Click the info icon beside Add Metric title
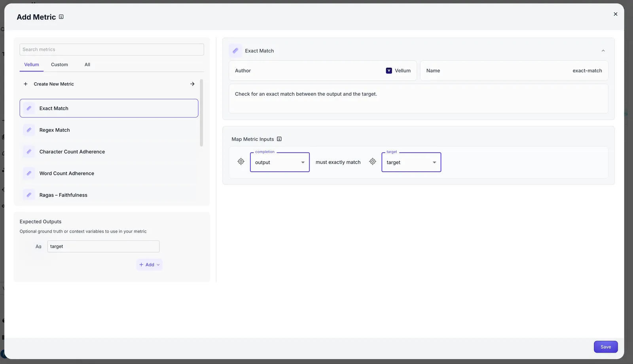 (61, 17)
